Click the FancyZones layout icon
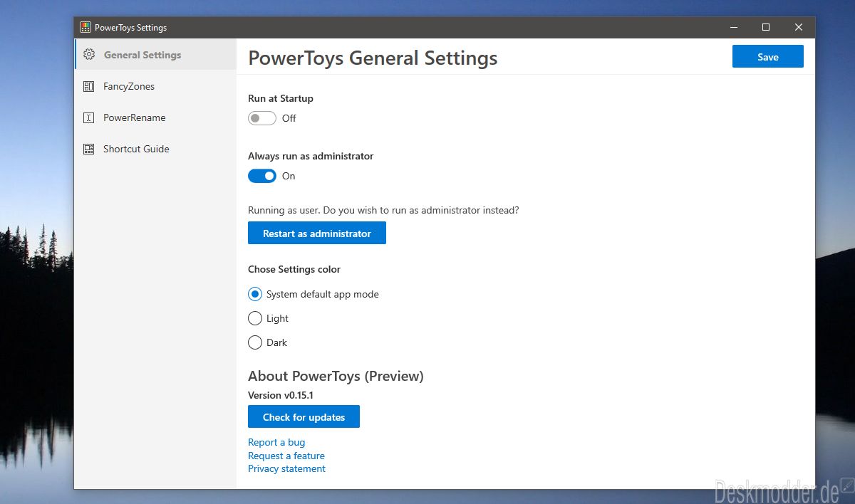The image size is (855, 504). click(89, 86)
